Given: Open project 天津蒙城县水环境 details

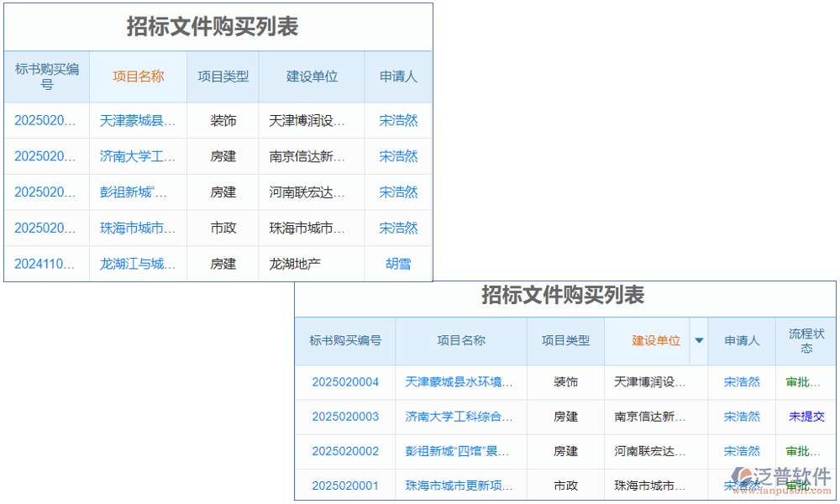Looking at the screenshot, I should click(x=459, y=382).
